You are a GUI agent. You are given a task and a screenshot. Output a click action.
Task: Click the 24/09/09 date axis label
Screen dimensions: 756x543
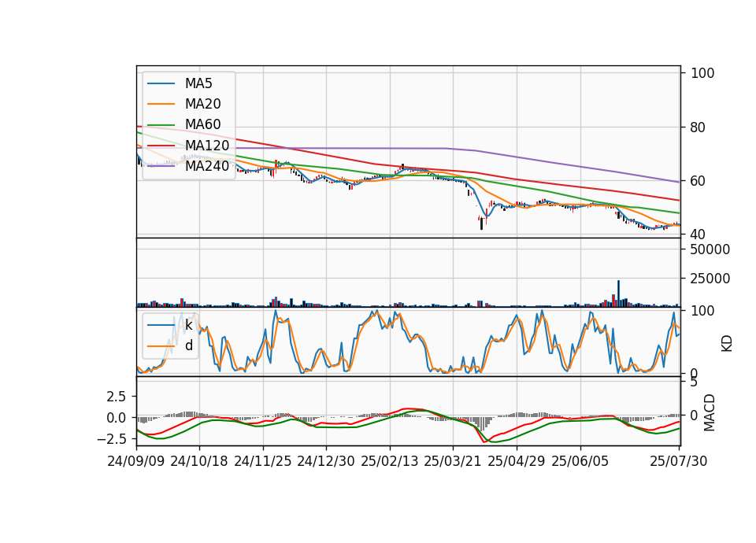tap(136, 461)
